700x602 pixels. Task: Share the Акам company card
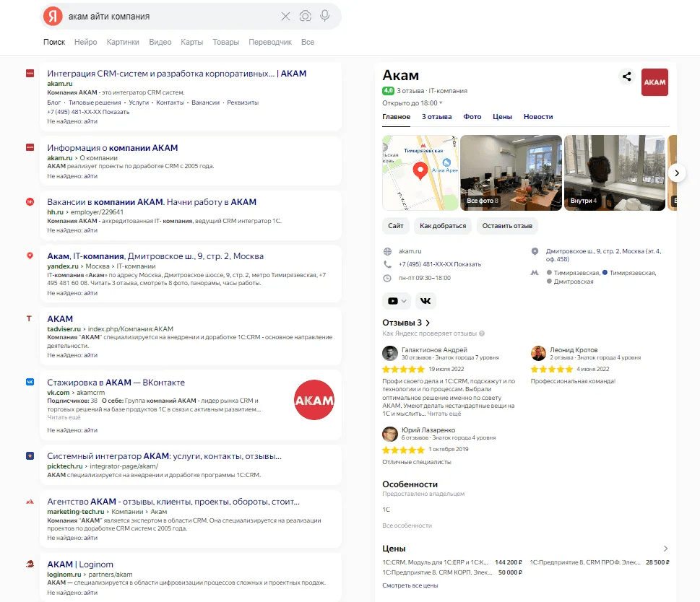point(627,77)
